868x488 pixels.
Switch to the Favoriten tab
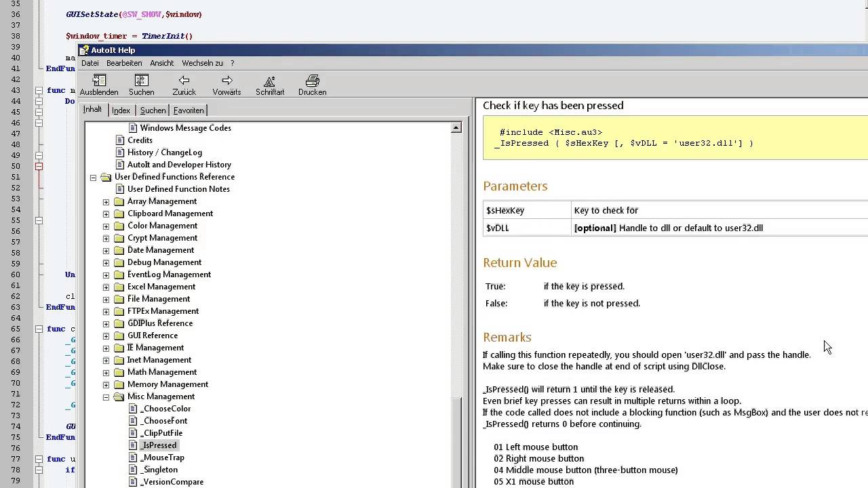pyautogui.click(x=188, y=110)
